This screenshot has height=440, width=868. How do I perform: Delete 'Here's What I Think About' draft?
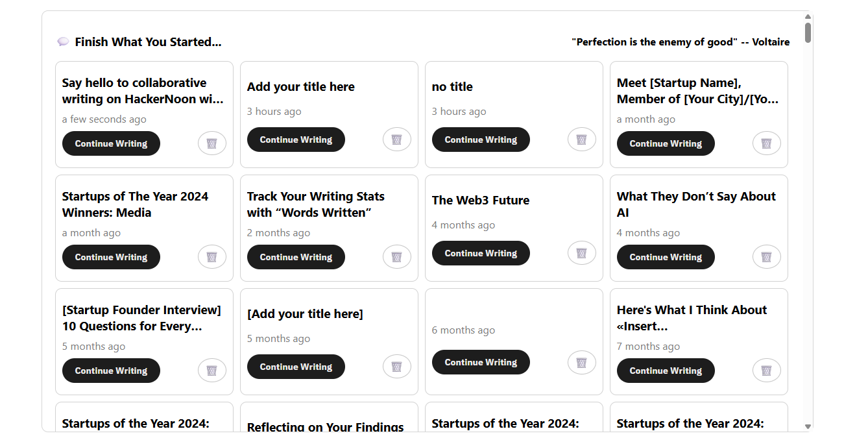767,371
